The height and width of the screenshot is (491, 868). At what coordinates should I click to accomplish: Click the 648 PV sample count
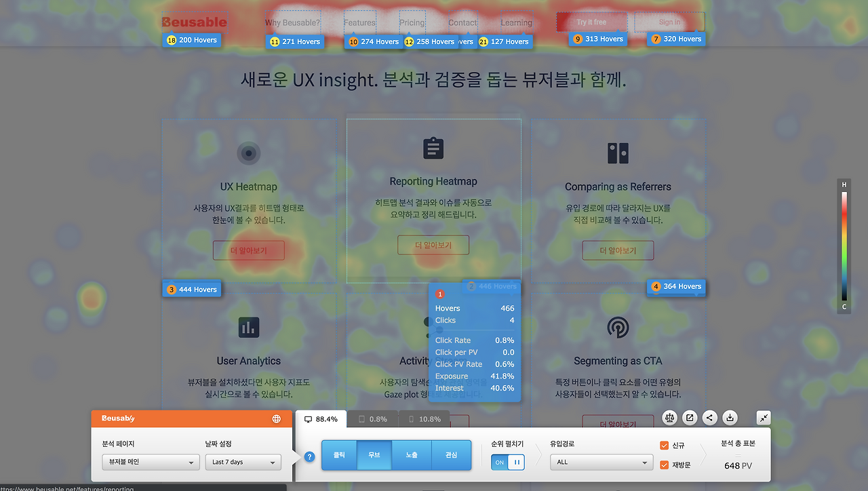pos(738,466)
